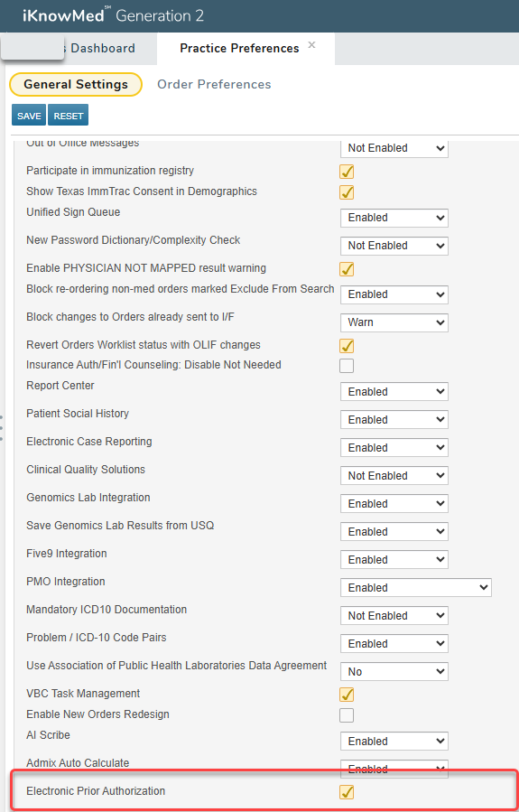Close the Practice Preferences tab
The width and height of the screenshot is (519, 812).
[311, 45]
